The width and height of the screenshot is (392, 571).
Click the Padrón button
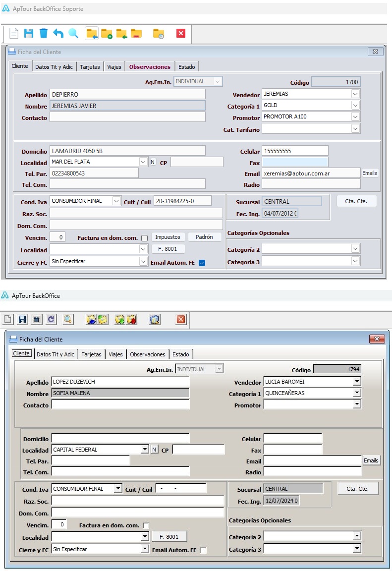[x=204, y=237]
